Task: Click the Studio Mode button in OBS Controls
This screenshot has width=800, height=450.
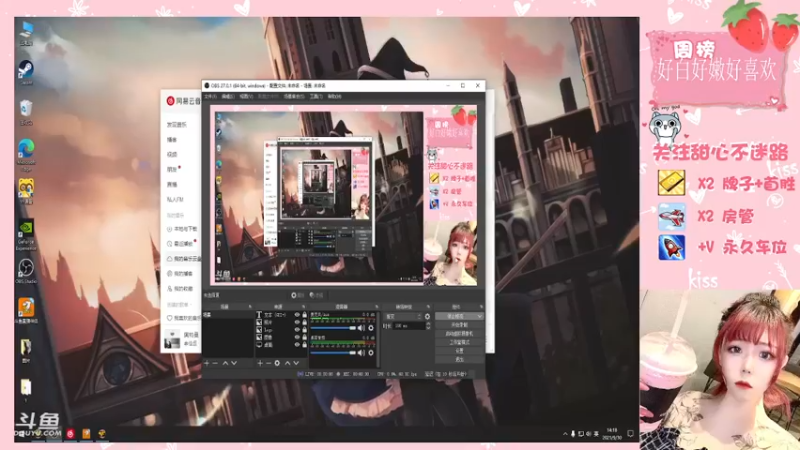Action: coord(459,342)
